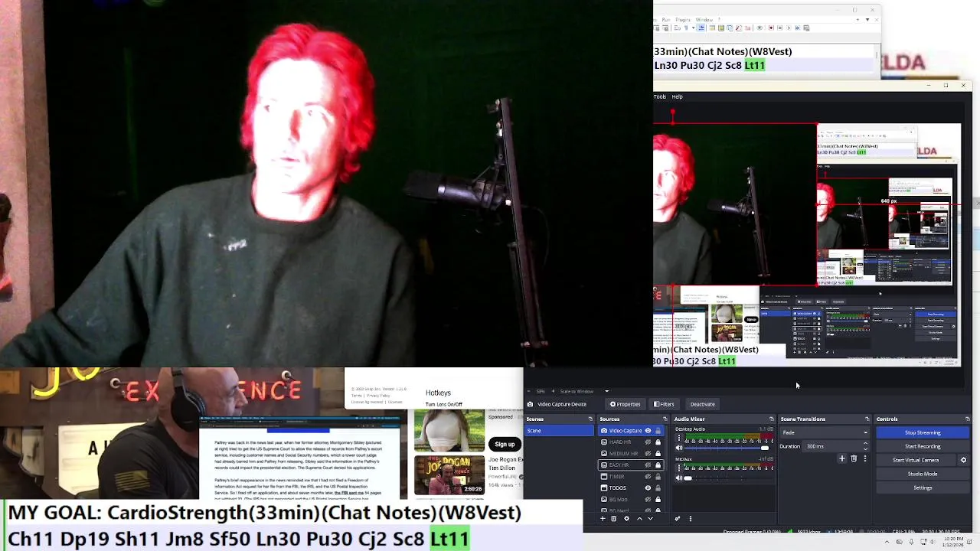Mute the Mic/Aux speaker icon
Image resolution: width=980 pixels, height=551 pixels.
pos(678,478)
